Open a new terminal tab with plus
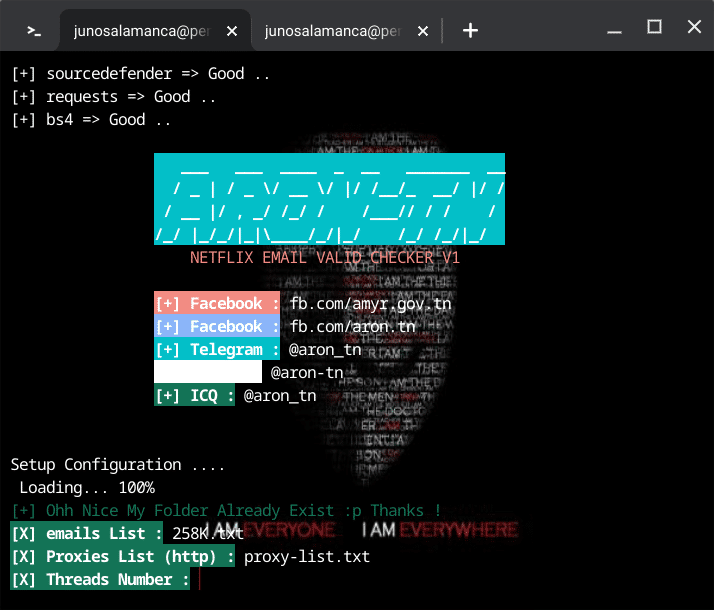 470,31
